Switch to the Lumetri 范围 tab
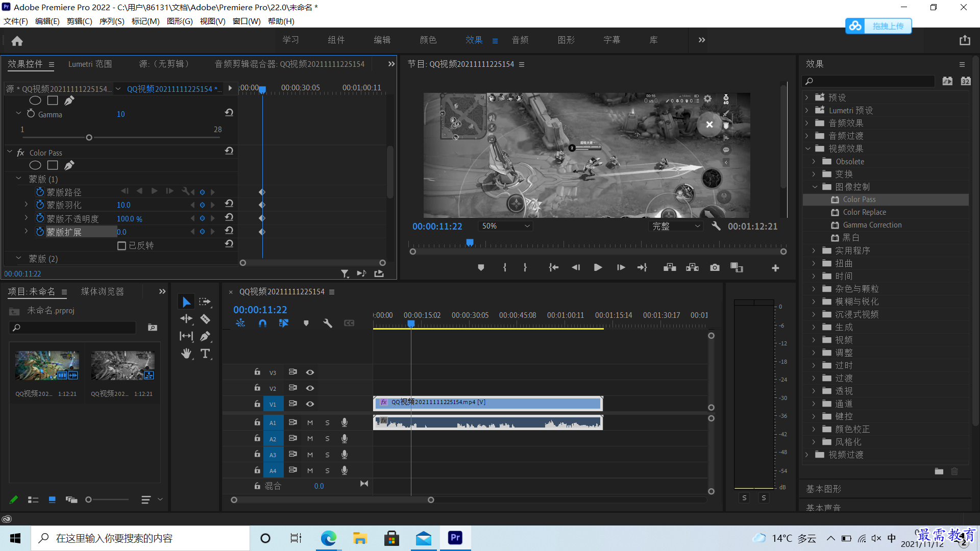The image size is (980, 551). tap(90, 64)
